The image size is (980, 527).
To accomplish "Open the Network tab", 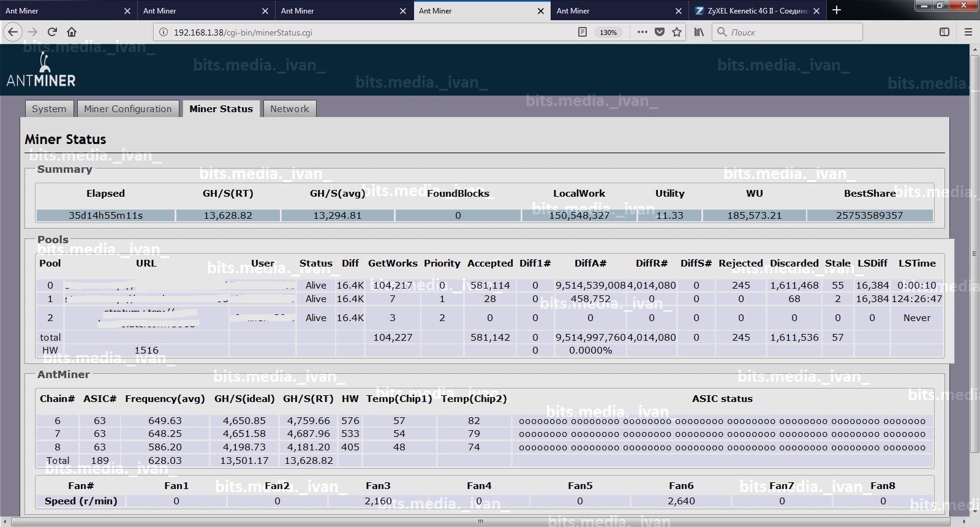I will click(290, 108).
